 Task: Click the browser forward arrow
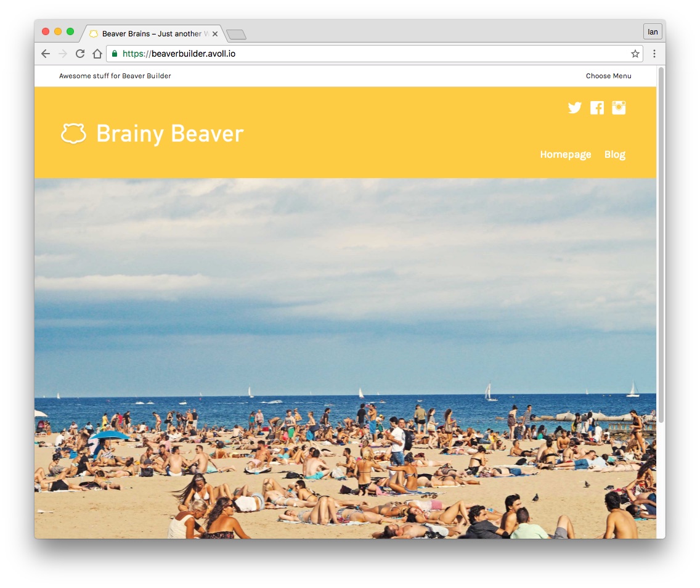[x=63, y=54]
